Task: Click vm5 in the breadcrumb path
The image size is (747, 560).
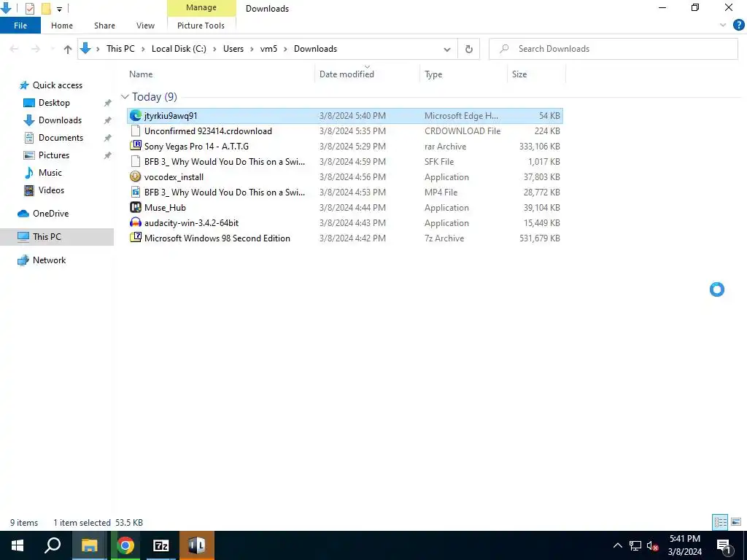Action: [x=268, y=49]
